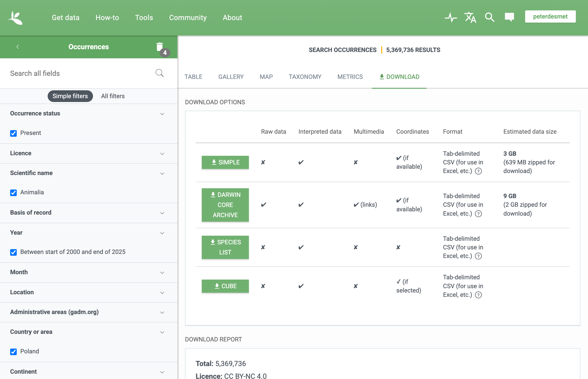588x379 pixels.
Task: Open the About menu
Action: pyautogui.click(x=232, y=18)
